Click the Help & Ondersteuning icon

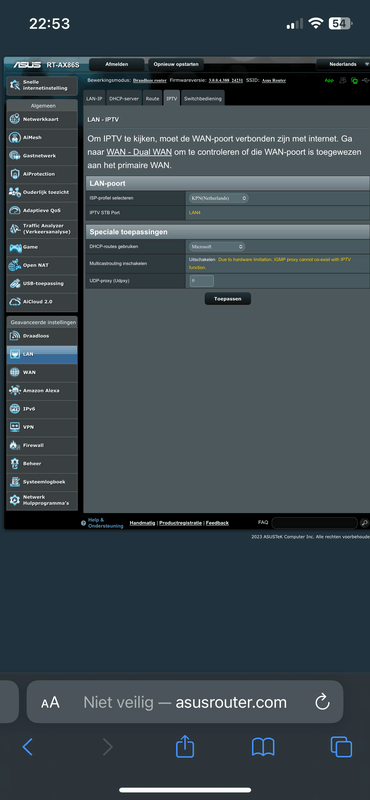click(x=83, y=523)
